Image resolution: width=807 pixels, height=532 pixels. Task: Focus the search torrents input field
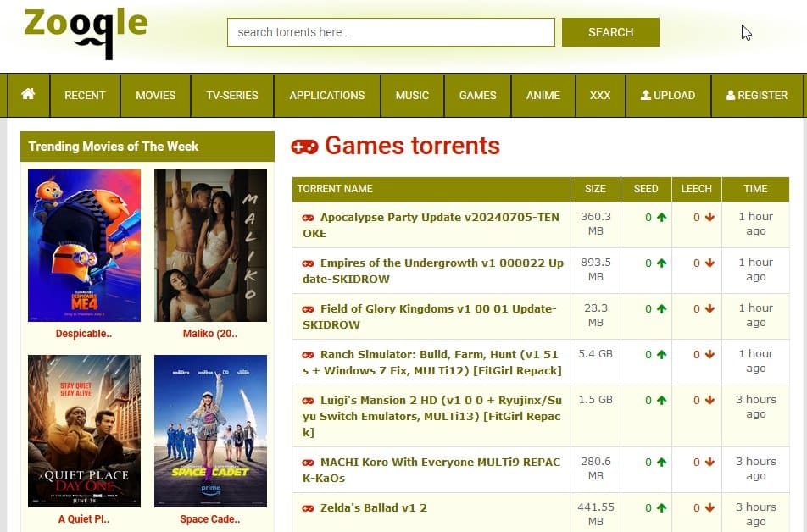(391, 32)
